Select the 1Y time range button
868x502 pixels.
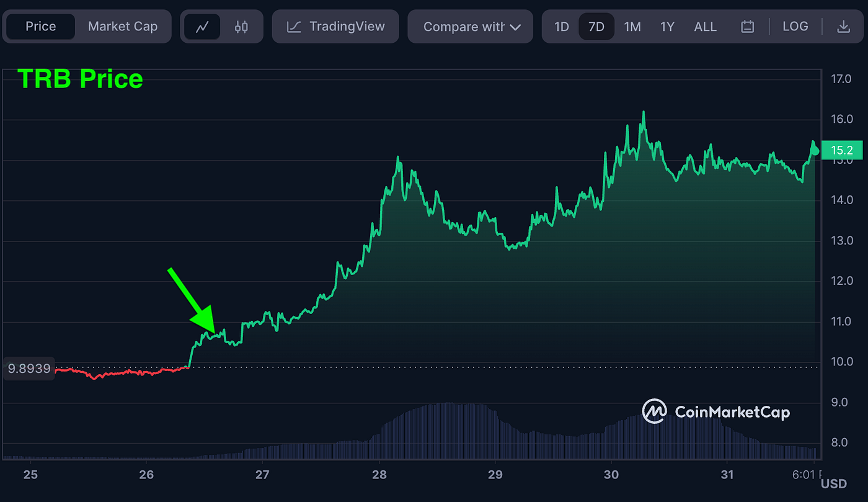point(667,26)
